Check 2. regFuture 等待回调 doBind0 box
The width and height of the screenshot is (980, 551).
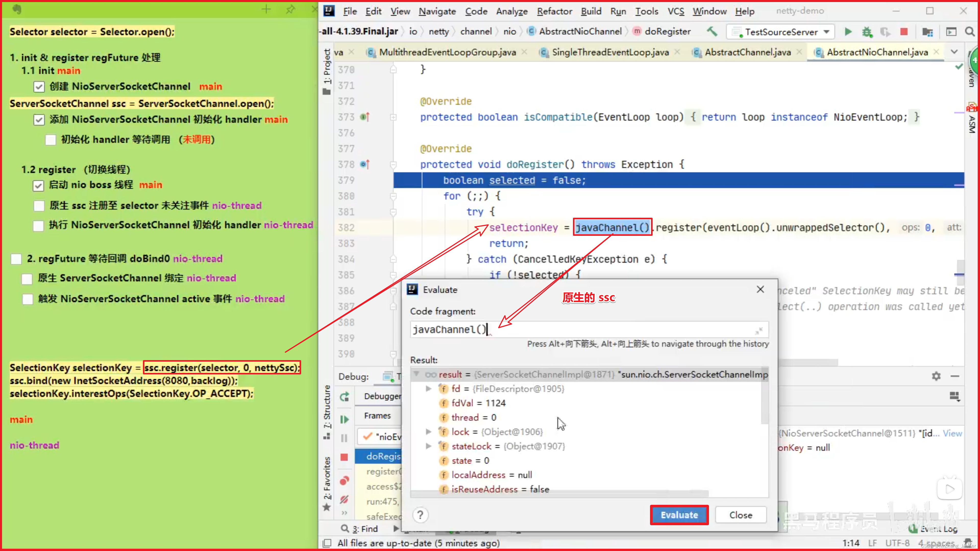[x=16, y=259]
